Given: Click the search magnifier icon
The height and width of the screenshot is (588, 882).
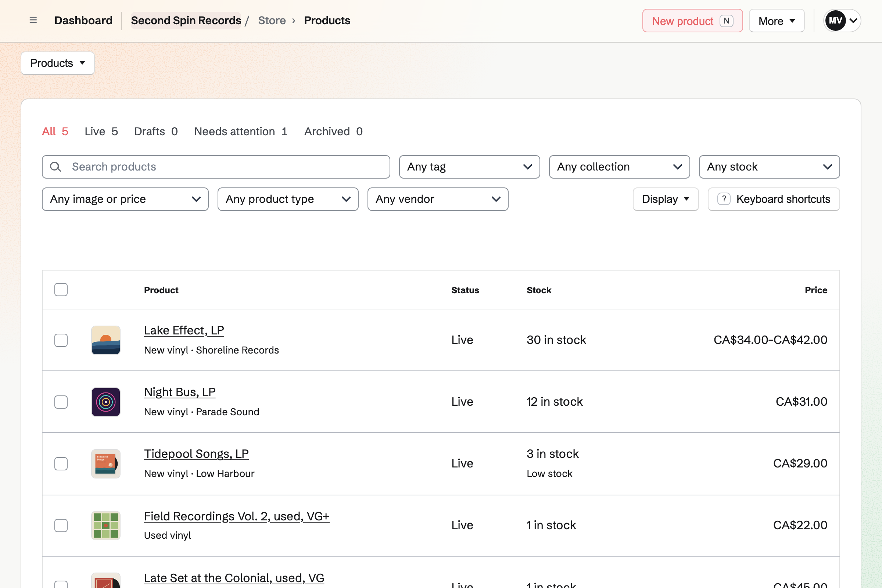Looking at the screenshot, I should [x=55, y=167].
